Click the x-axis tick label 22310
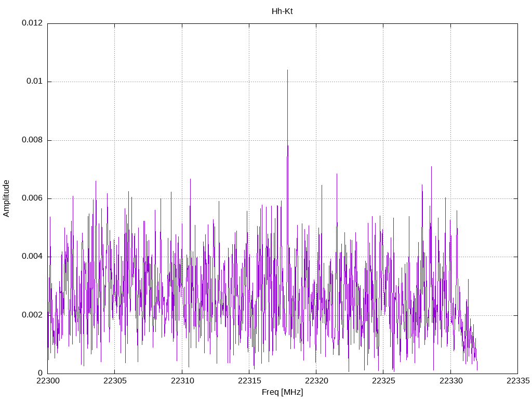 (x=182, y=381)
